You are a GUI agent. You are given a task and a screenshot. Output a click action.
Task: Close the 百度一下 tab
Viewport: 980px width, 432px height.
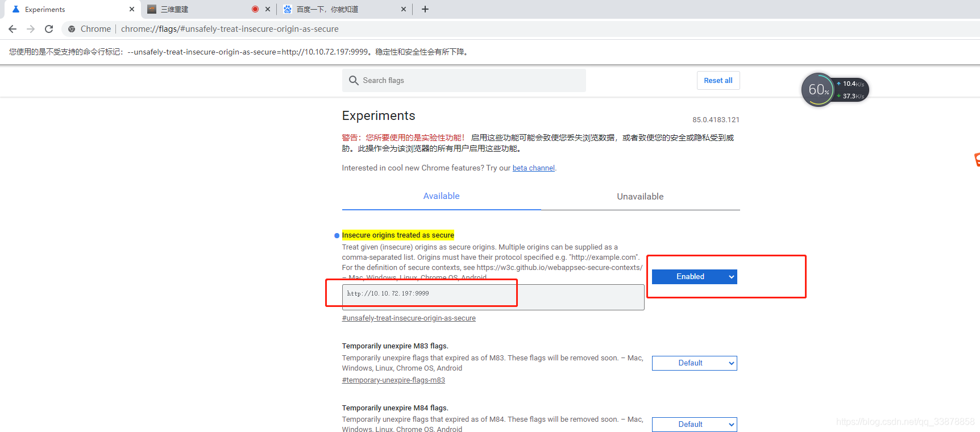pyautogui.click(x=404, y=9)
